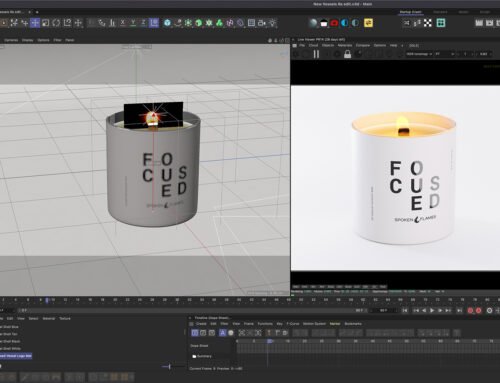The image size is (500, 383).
Task: Go to the start of animation
Action: [405, 310]
